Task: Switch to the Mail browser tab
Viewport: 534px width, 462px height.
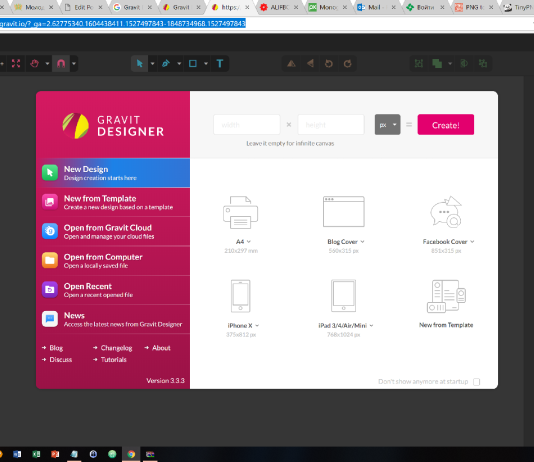Action: tap(375, 7)
